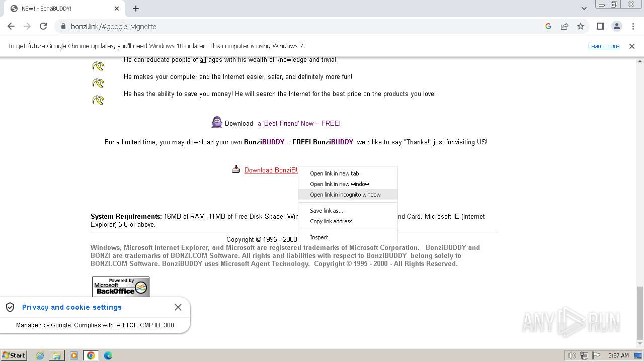Open Learn more link in update bar
This screenshot has width=644, height=362.
pyautogui.click(x=604, y=46)
